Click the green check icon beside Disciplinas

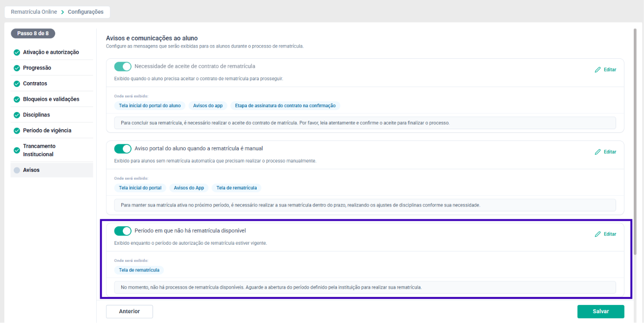coord(17,115)
